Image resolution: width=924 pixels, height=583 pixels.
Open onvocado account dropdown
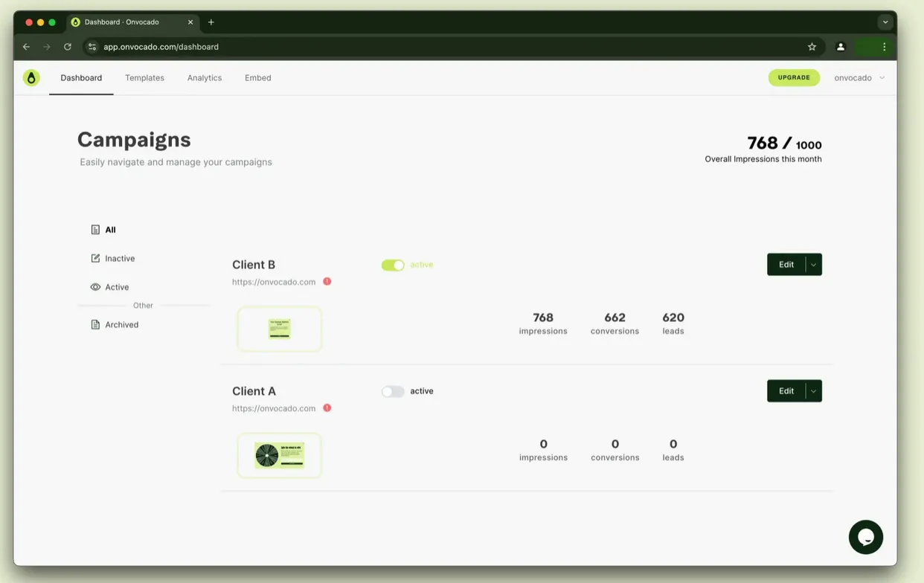(859, 78)
